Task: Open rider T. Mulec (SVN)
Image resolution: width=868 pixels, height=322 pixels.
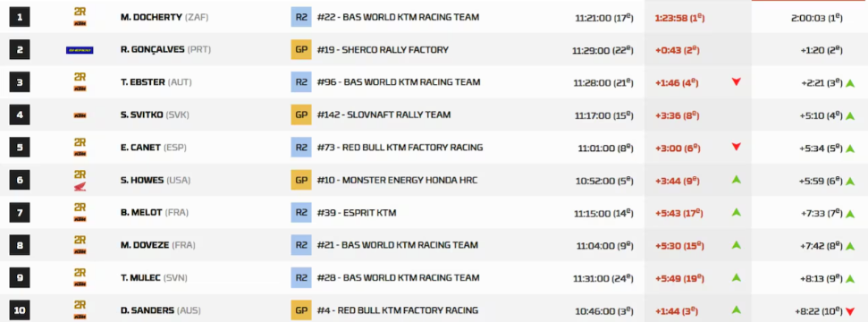Action: [154, 277]
